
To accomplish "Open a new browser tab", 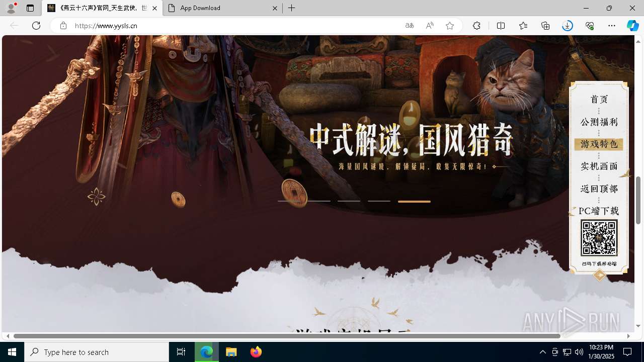I will coord(292,8).
